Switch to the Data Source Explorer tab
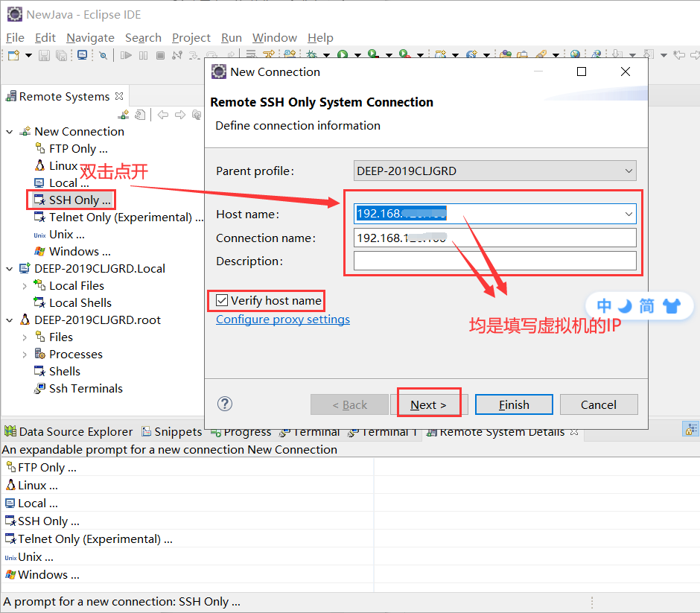The height and width of the screenshot is (613, 700). pos(69,432)
